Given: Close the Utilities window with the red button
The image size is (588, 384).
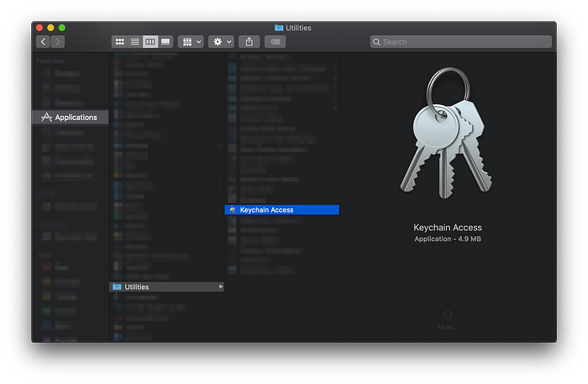Looking at the screenshot, I should [39, 28].
